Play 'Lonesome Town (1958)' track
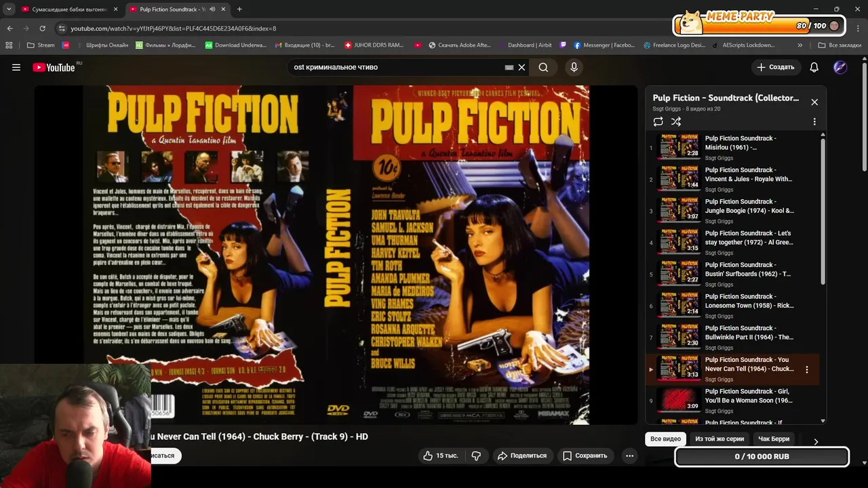 pos(732,306)
